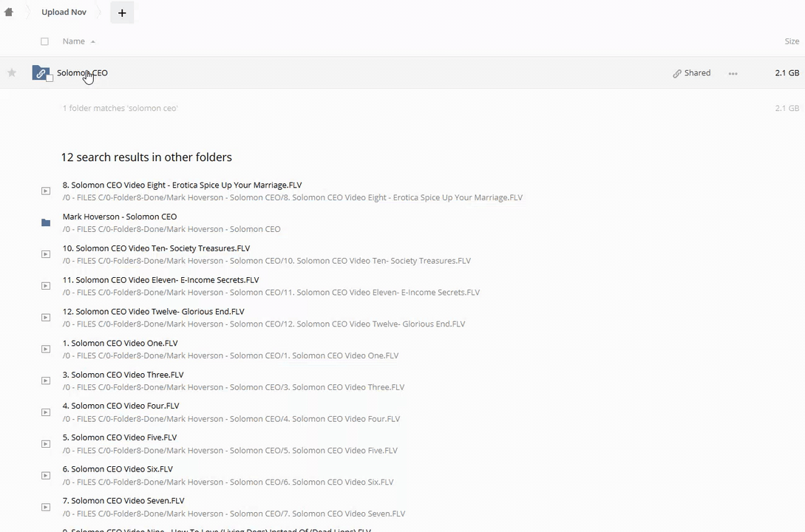Open the three-dot more actions menu

[733, 73]
